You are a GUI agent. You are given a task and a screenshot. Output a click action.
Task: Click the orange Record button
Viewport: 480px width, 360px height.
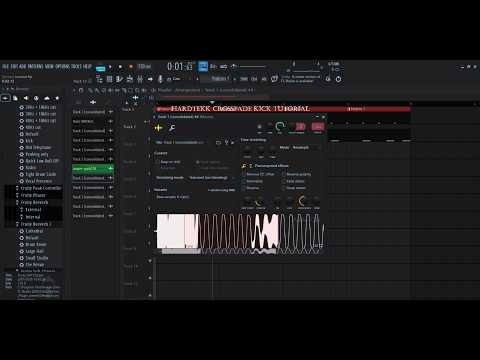(x=131, y=67)
